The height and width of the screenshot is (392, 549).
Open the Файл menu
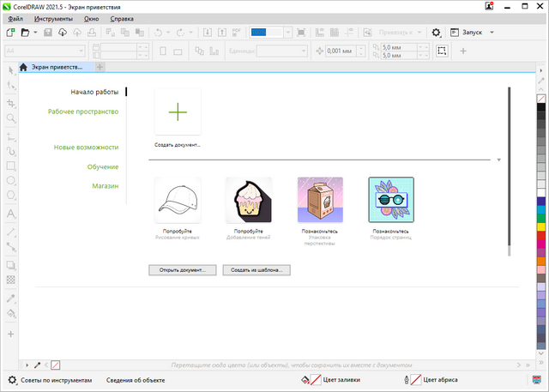coord(15,18)
